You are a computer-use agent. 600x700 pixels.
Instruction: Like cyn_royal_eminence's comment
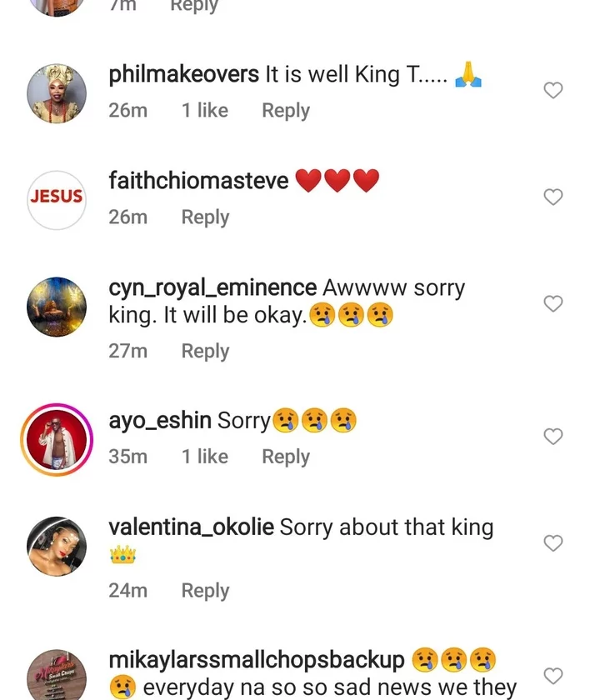(553, 304)
